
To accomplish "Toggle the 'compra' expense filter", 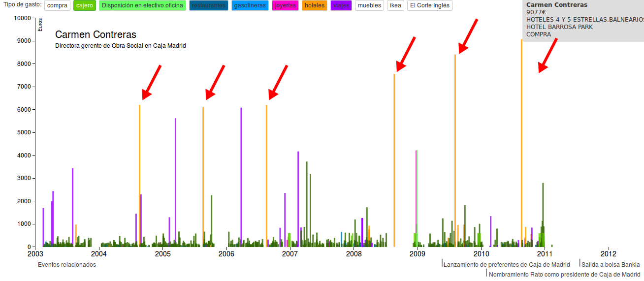I will click(57, 5).
